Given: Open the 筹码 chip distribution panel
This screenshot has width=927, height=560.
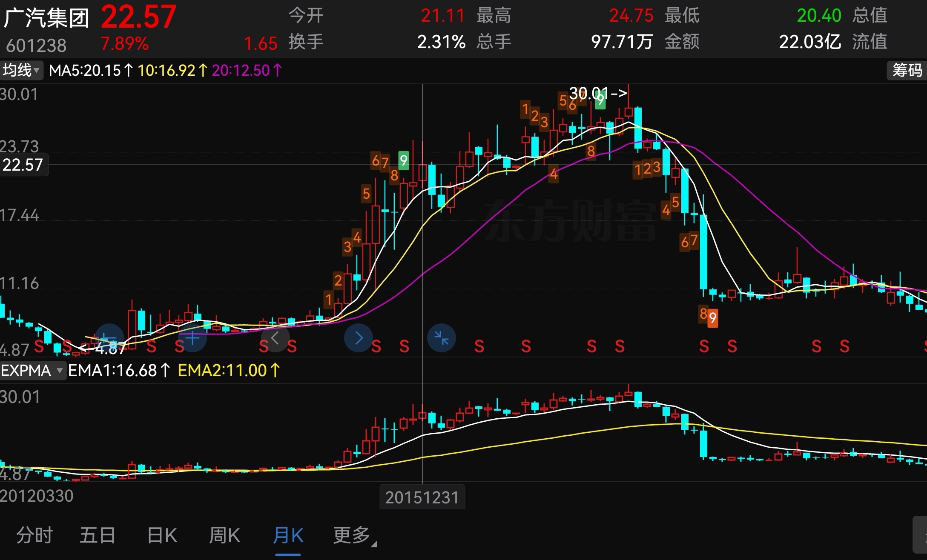Looking at the screenshot, I should 907,70.
